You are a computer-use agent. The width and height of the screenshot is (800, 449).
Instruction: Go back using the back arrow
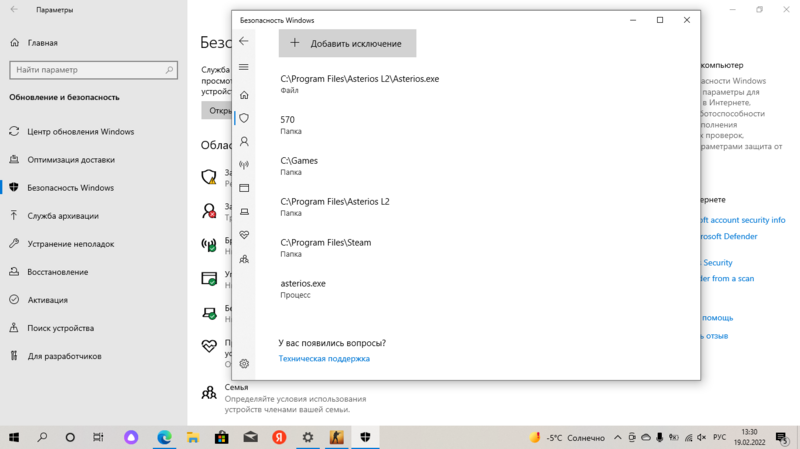[x=244, y=42]
